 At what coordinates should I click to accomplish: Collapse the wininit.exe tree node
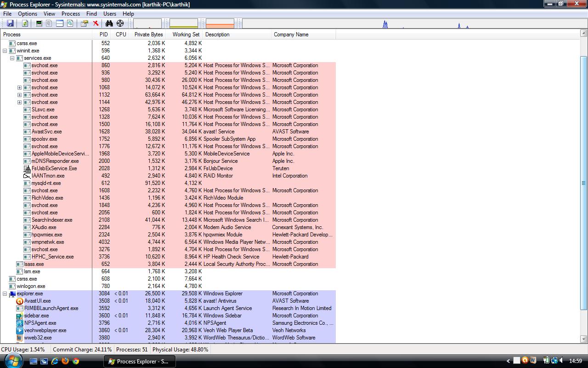click(x=5, y=51)
